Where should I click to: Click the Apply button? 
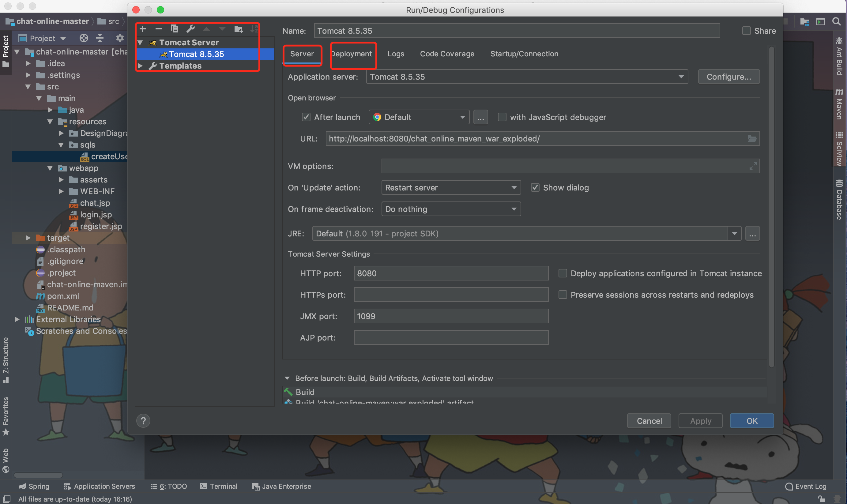click(700, 421)
